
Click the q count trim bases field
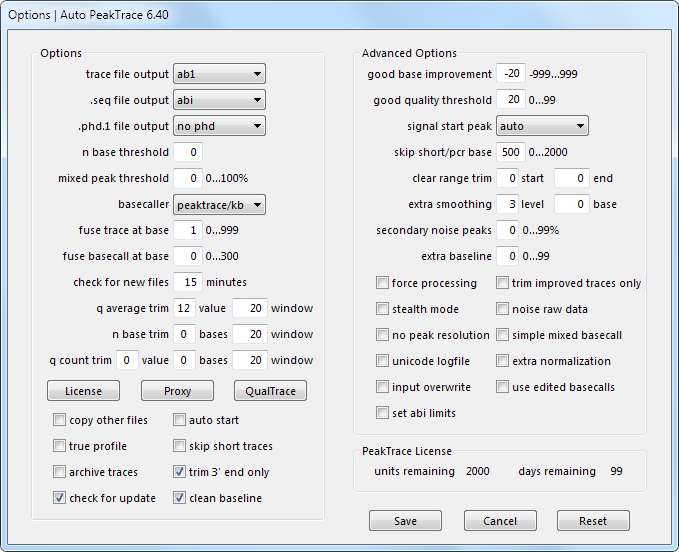184,360
